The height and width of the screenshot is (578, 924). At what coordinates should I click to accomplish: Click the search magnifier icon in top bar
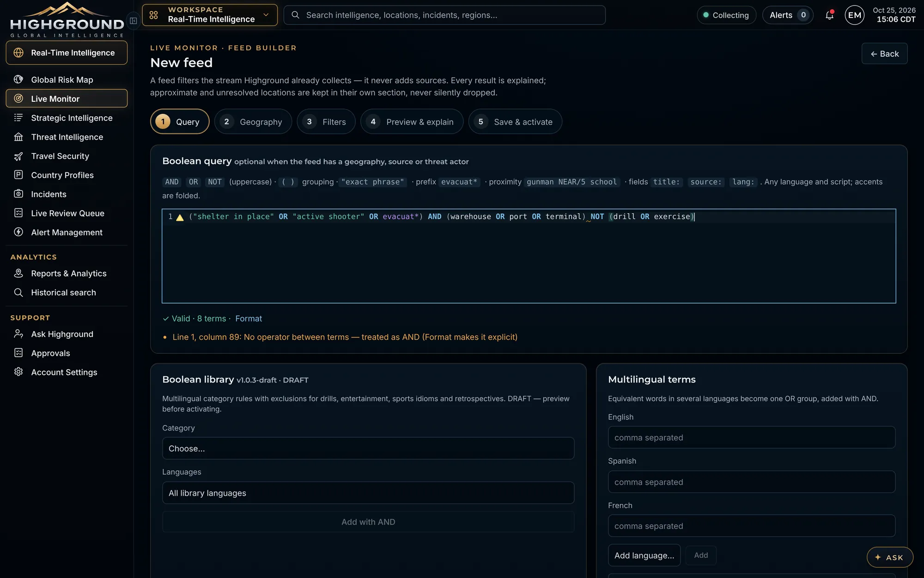pyautogui.click(x=295, y=15)
